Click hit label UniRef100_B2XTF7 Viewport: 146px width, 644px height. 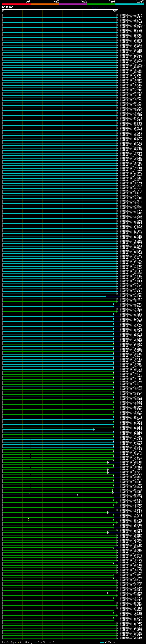coord(131,299)
